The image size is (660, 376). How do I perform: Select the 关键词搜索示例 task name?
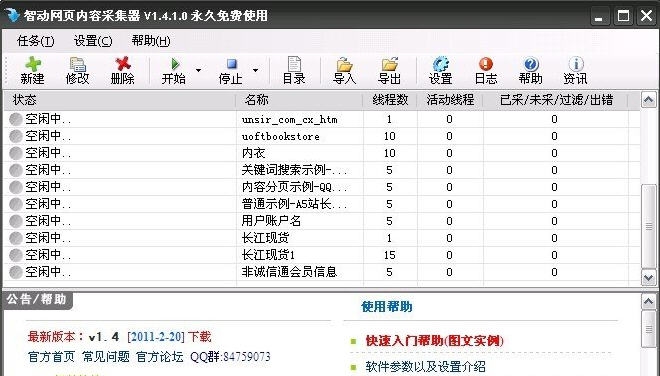point(294,170)
